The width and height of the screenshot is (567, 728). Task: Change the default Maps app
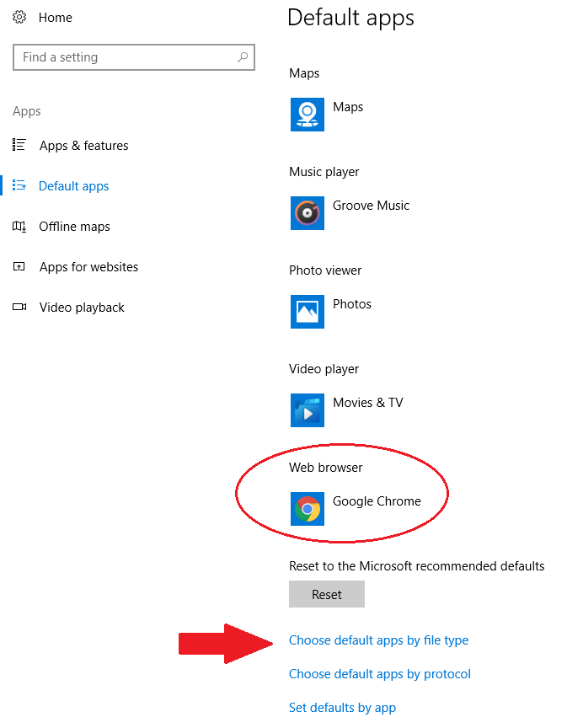pyautogui.click(x=348, y=107)
